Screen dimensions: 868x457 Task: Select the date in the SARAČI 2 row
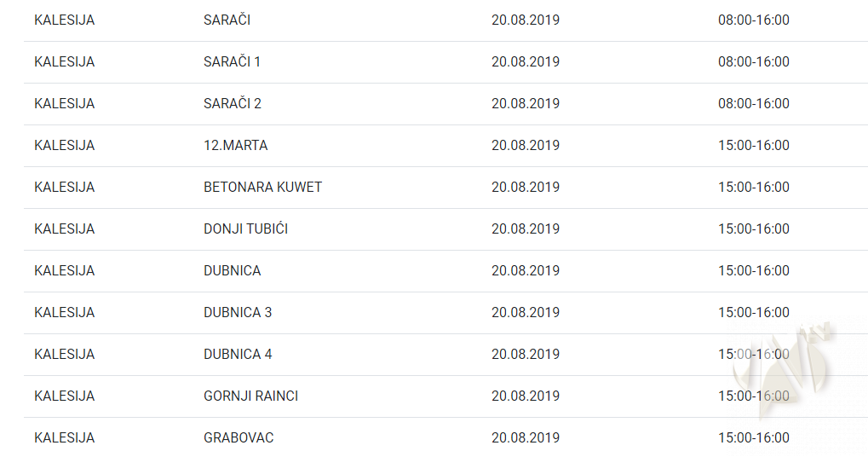[525, 104]
